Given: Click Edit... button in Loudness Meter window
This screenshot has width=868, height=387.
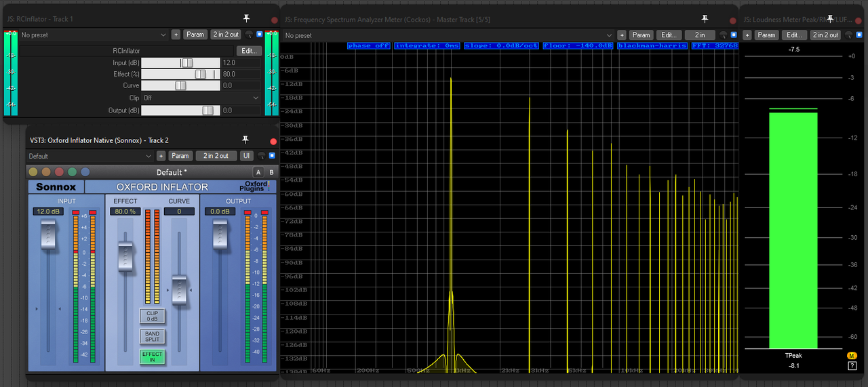Looking at the screenshot, I should [794, 35].
